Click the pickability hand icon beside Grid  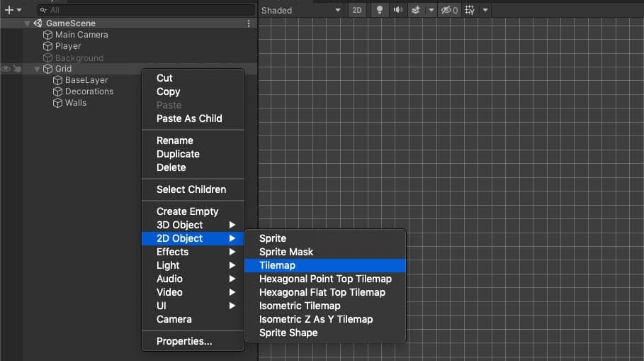point(17,69)
